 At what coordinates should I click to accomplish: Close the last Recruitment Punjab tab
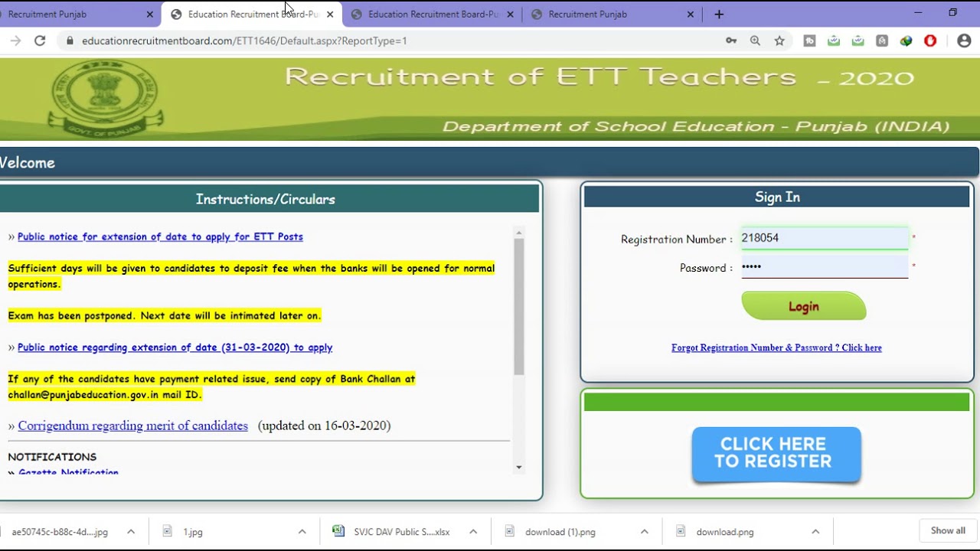pyautogui.click(x=690, y=14)
